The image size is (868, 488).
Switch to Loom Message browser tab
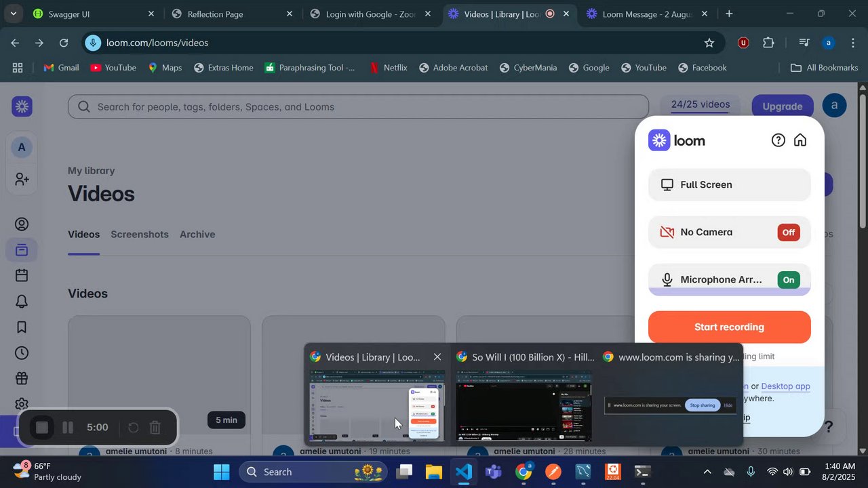point(647,14)
